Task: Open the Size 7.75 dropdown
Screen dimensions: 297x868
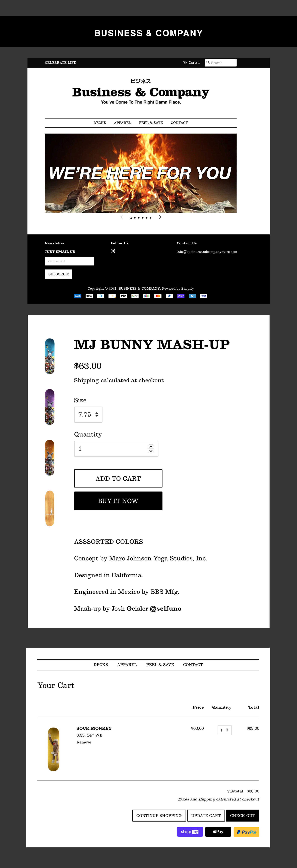Action: (x=88, y=414)
